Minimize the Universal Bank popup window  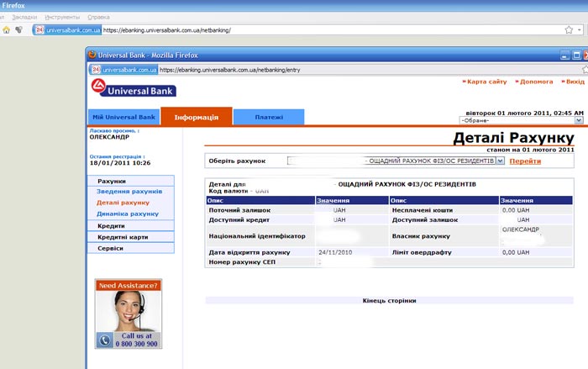coord(565,55)
